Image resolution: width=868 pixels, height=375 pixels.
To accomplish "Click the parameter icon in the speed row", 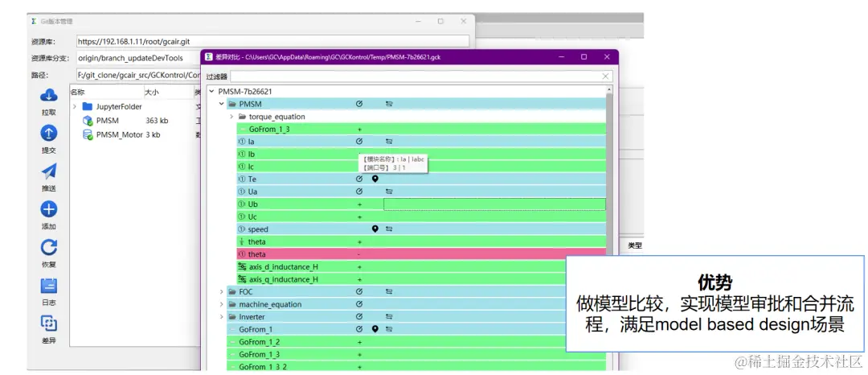I will tap(389, 229).
